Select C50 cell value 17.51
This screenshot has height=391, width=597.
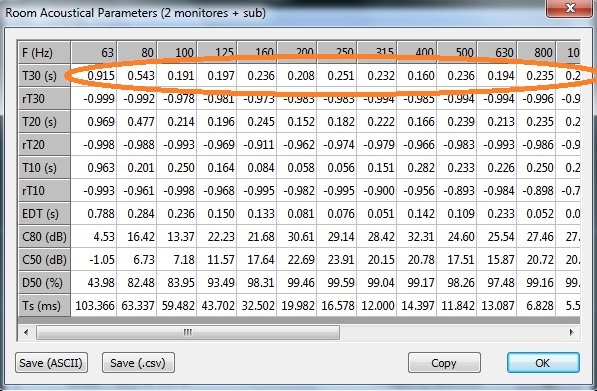457,260
